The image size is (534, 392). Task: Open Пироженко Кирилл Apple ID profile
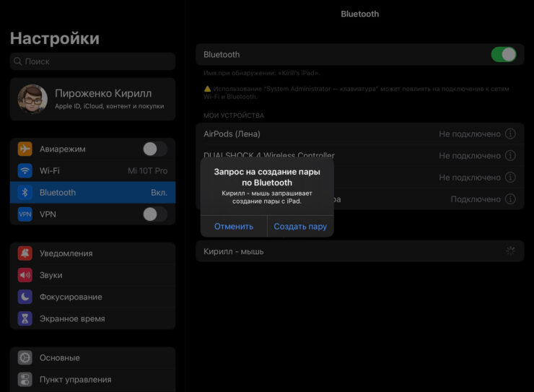coord(92,100)
